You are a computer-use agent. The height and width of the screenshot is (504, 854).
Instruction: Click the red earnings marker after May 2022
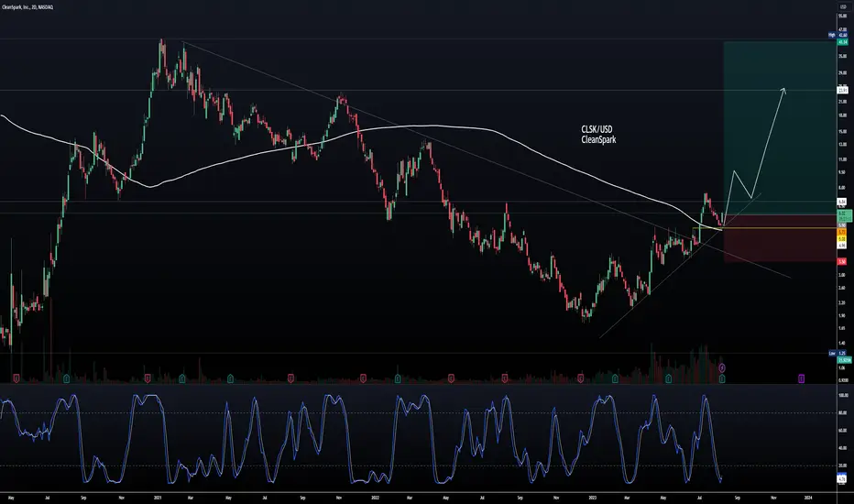pyautogui.click(x=451, y=378)
